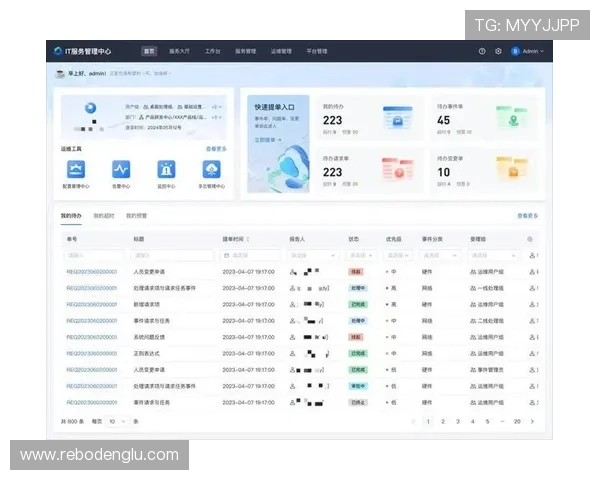
Task: Click the 新增请求项 title cell
Action: click(x=147, y=305)
